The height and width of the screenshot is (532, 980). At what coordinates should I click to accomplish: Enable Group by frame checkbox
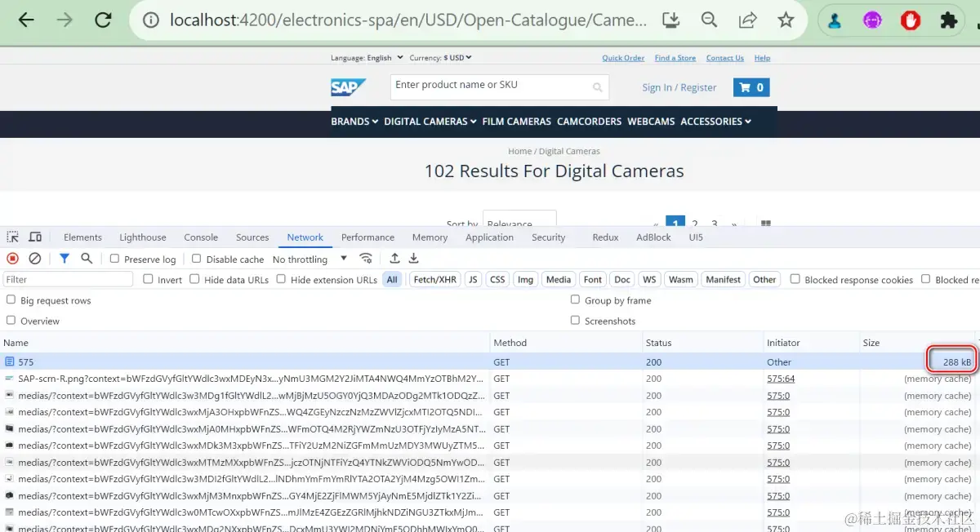(576, 300)
